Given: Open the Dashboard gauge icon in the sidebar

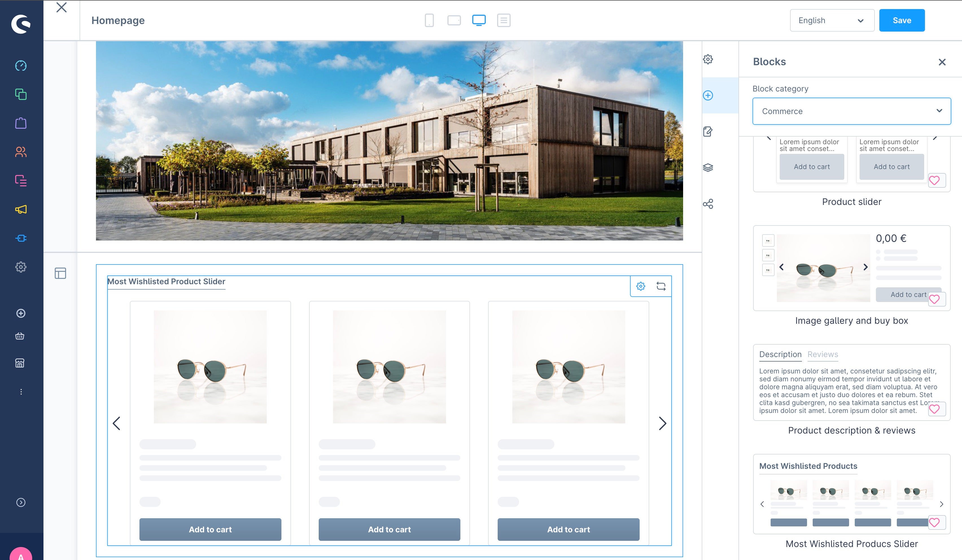Looking at the screenshot, I should [x=21, y=66].
